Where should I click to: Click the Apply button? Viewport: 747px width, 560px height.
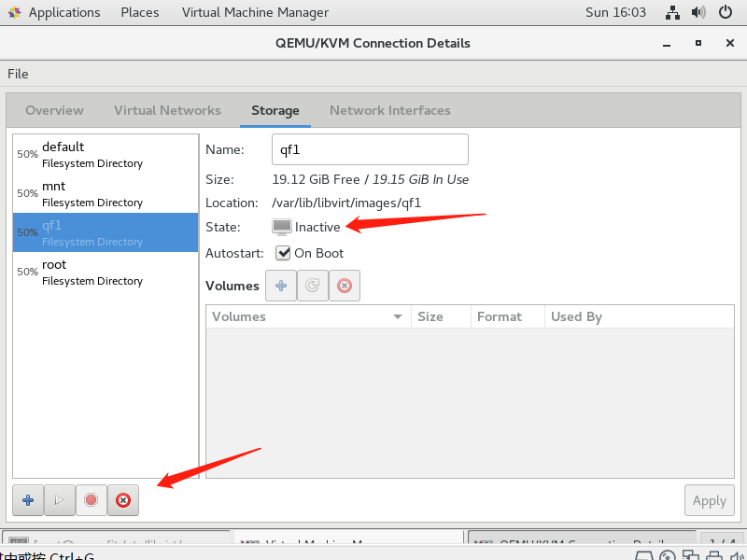(x=710, y=500)
